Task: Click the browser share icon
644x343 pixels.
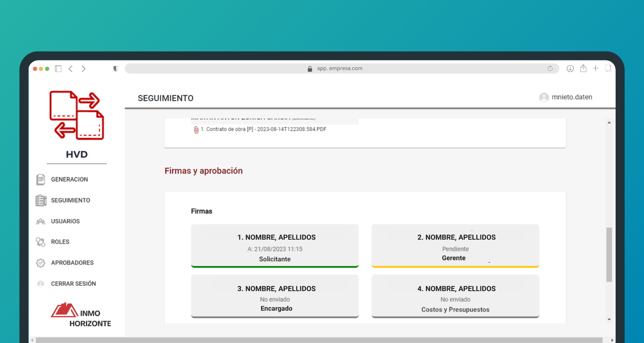Action: 583,69
